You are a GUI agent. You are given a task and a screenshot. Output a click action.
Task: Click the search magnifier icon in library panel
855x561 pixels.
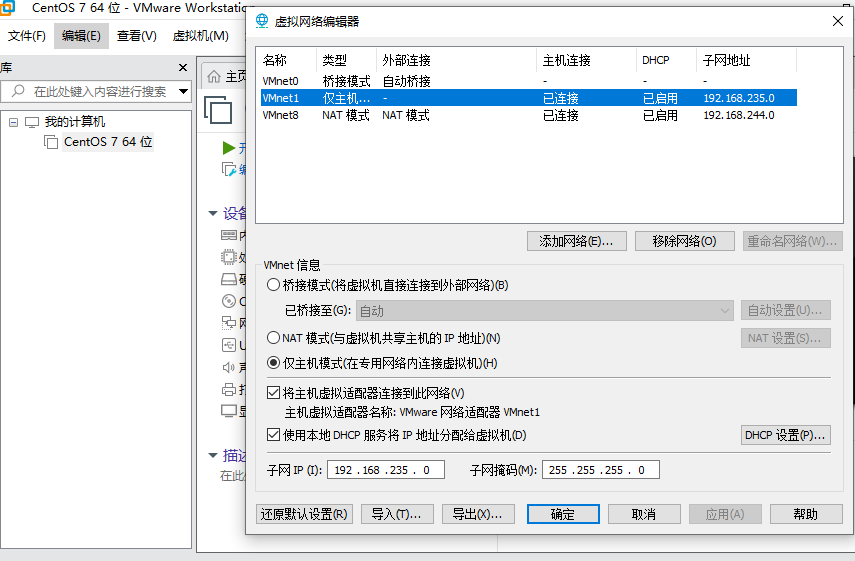tap(18, 91)
